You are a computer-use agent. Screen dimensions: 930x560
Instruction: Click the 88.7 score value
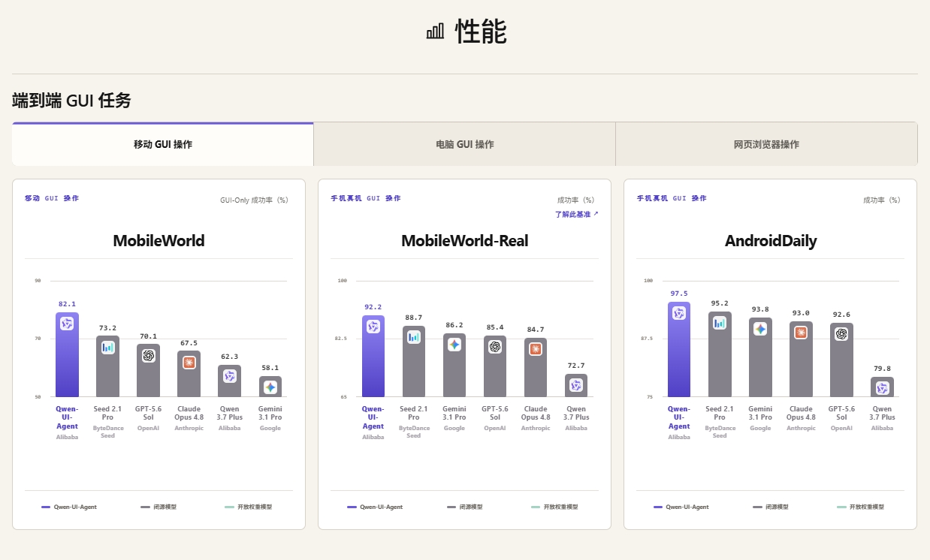click(413, 318)
